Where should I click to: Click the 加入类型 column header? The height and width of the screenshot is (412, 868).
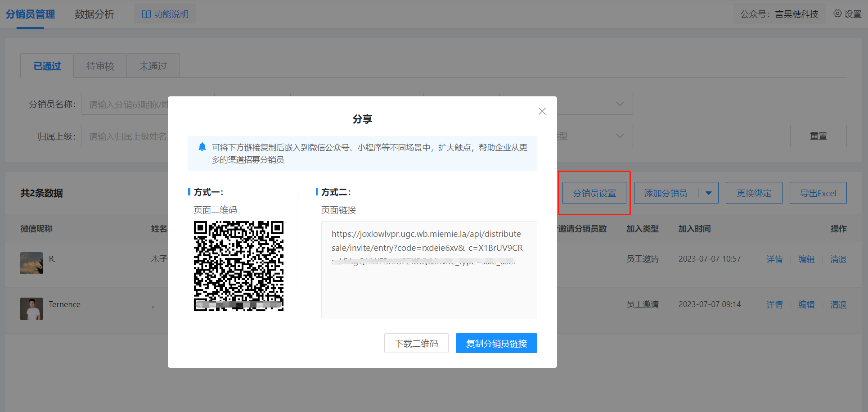[x=643, y=229]
